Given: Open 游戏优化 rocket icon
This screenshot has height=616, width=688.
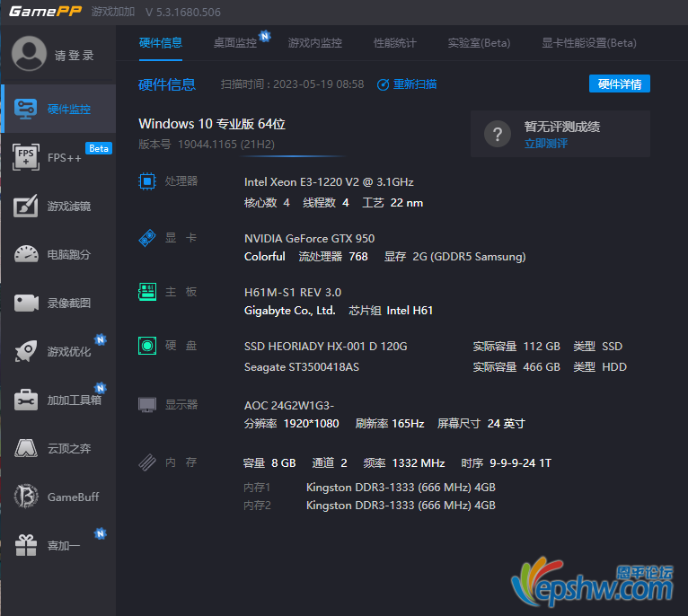Looking at the screenshot, I should point(26,351).
